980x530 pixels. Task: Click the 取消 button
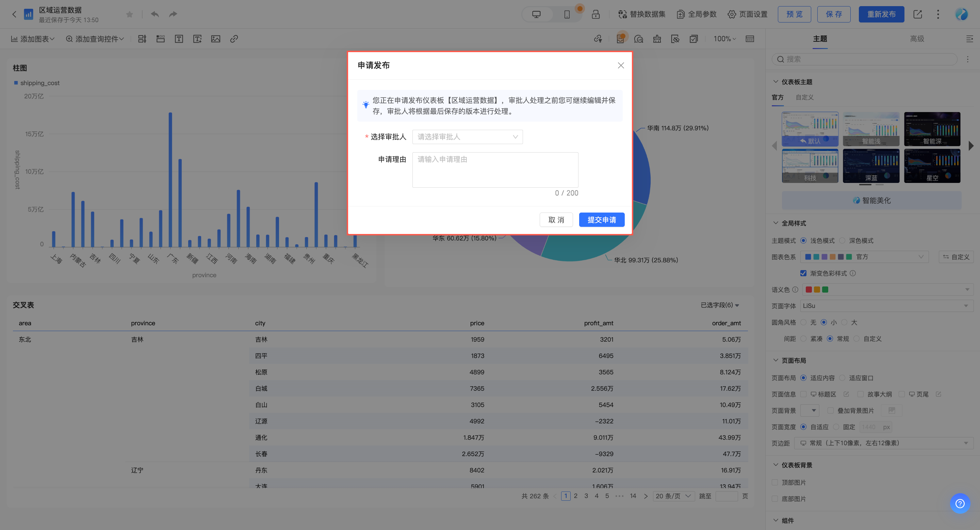(556, 220)
